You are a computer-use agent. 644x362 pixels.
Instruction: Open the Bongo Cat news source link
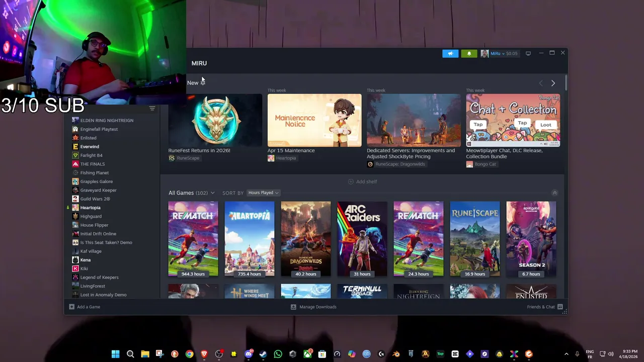(481, 164)
